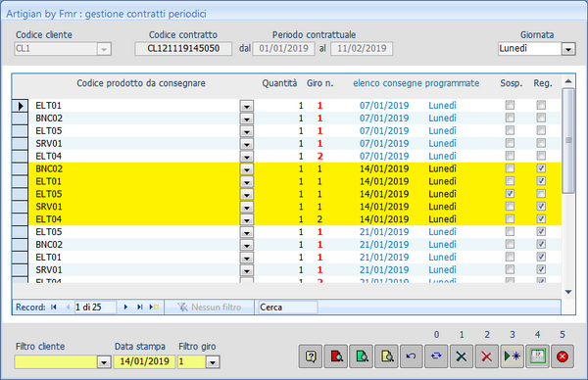Viewport: 588px width, 380px height.
Task: Click Lunedì in SRV01 21/01/2019 row
Action: click(x=443, y=270)
